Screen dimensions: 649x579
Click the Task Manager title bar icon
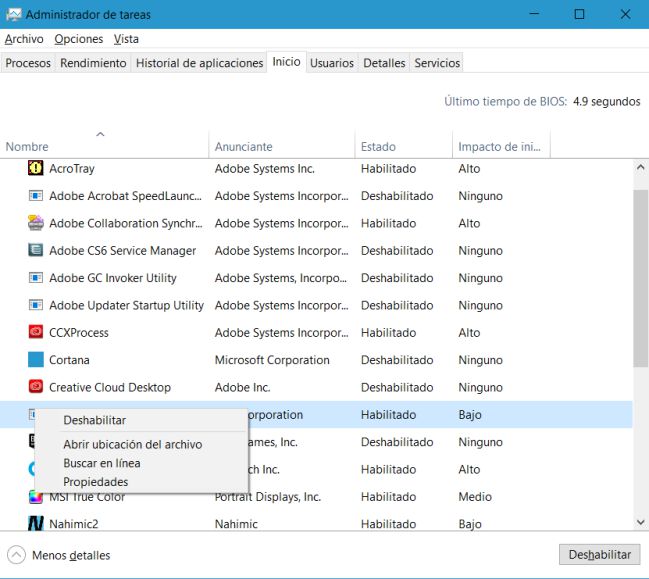tap(13, 14)
